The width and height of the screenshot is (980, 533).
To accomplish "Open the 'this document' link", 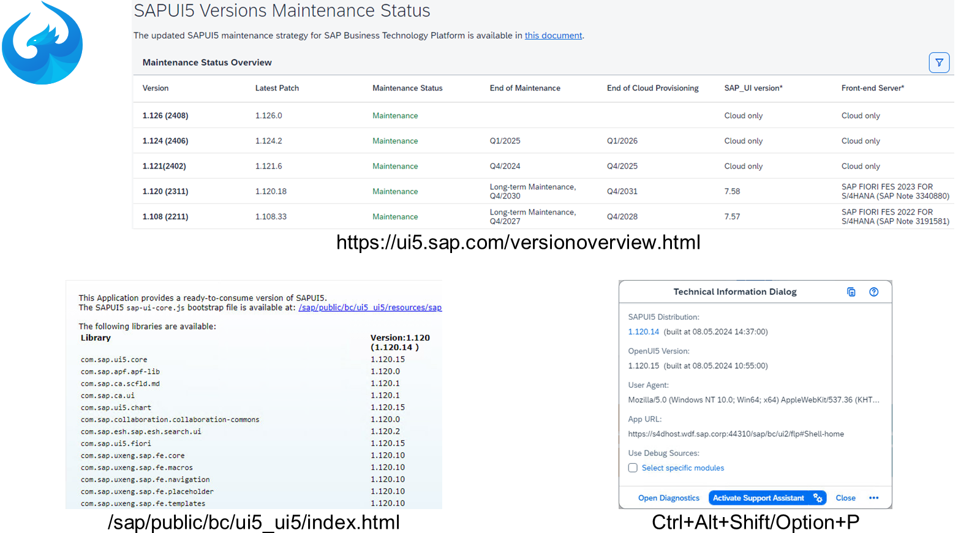I will point(553,36).
